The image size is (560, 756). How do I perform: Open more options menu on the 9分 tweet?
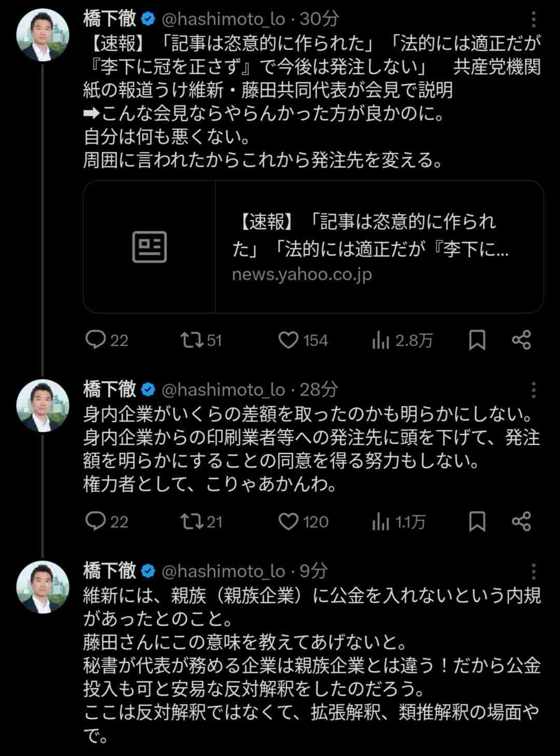(534, 571)
